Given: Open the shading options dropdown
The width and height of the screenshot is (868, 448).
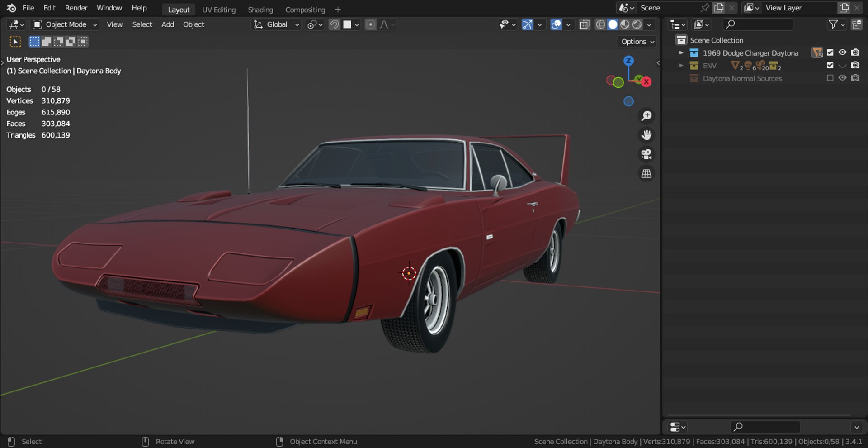Looking at the screenshot, I should [x=649, y=24].
